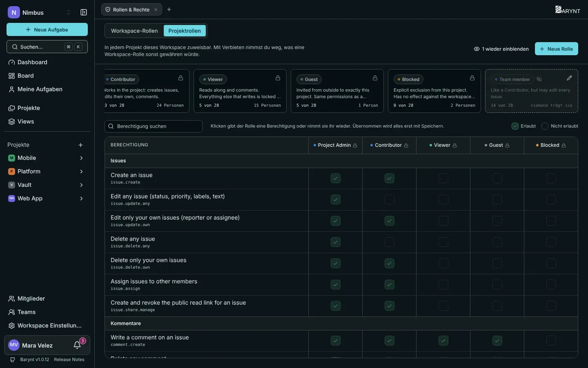Viewport: 588px width, 368px height.
Task: Click the edit pencil on Team member card
Action: (570, 78)
